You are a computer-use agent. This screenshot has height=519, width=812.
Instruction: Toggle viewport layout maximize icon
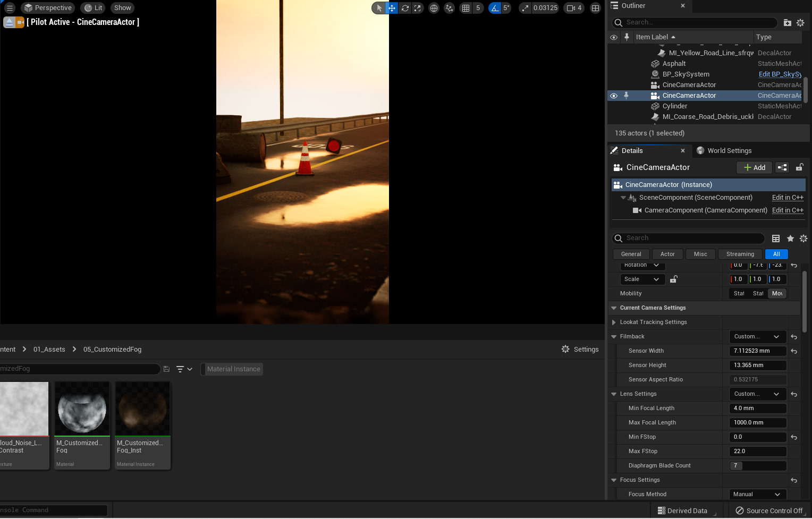tap(595, 8)
